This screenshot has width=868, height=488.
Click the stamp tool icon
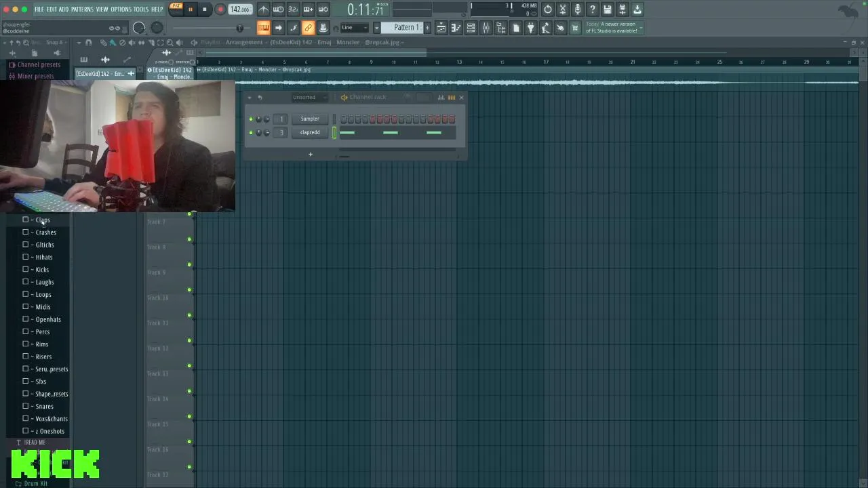coord(323,28)
